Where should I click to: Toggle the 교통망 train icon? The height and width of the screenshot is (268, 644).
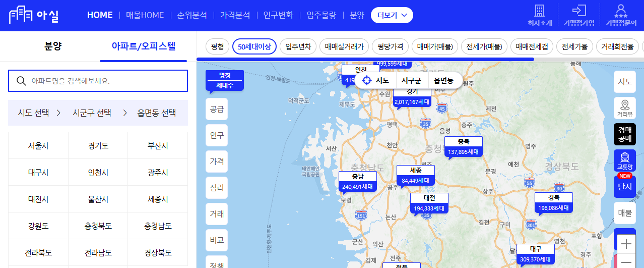click(x=625, y=160)
